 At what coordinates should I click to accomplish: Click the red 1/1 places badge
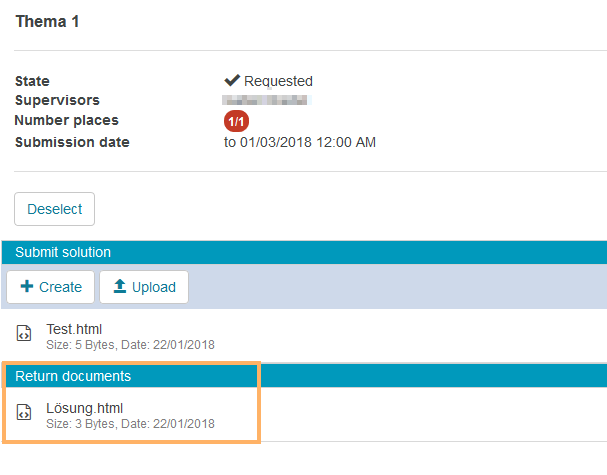[x=236, y=122]
